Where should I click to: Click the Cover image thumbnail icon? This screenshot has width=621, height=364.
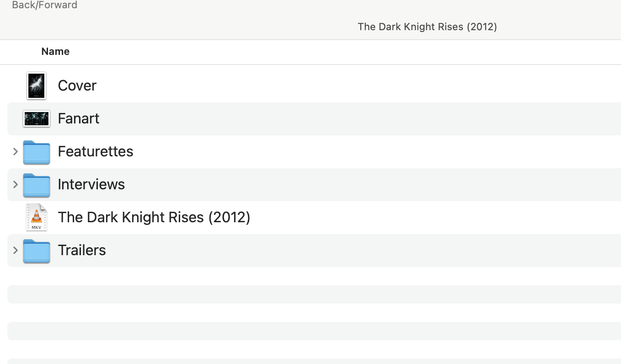point(37,86)
